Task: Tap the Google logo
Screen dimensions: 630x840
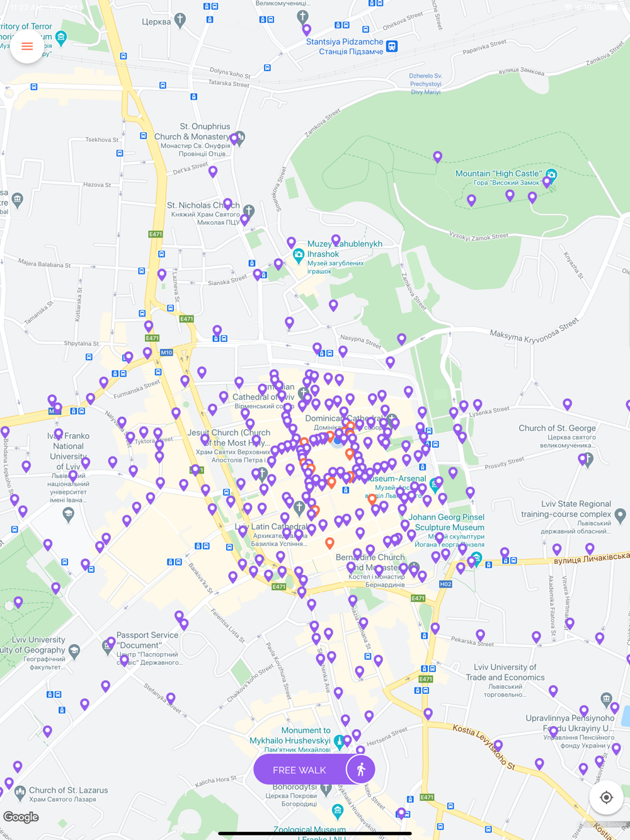Action: [x=21, y=817]
